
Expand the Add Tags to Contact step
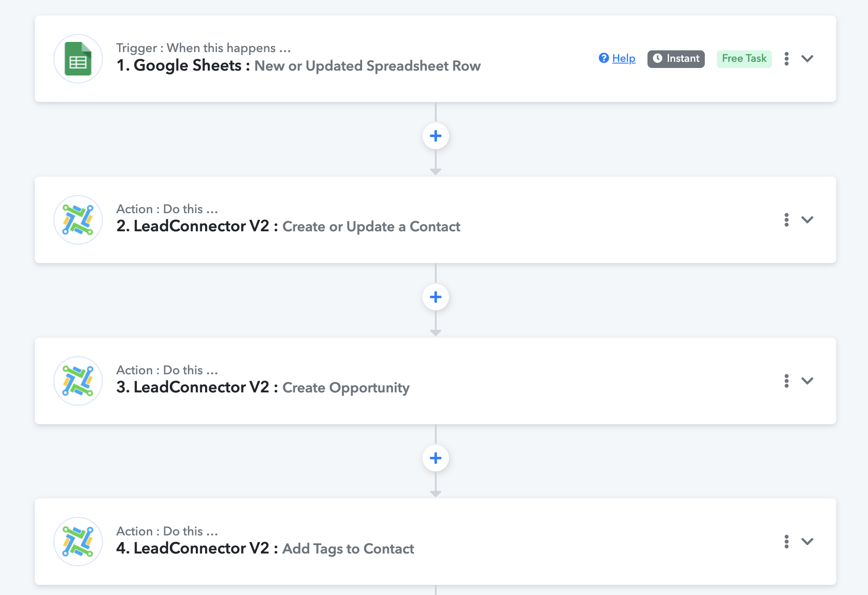click(x=807, y=542)
